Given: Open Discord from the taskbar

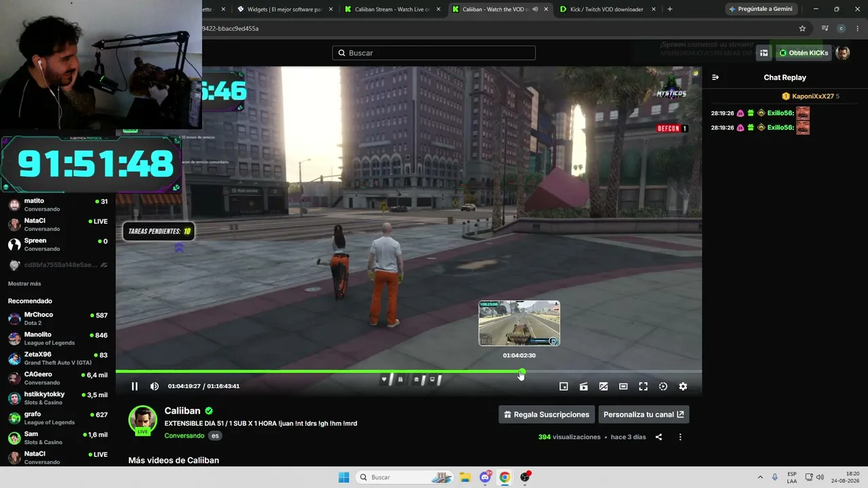Looking at the screenshot, I should [485, 477].
